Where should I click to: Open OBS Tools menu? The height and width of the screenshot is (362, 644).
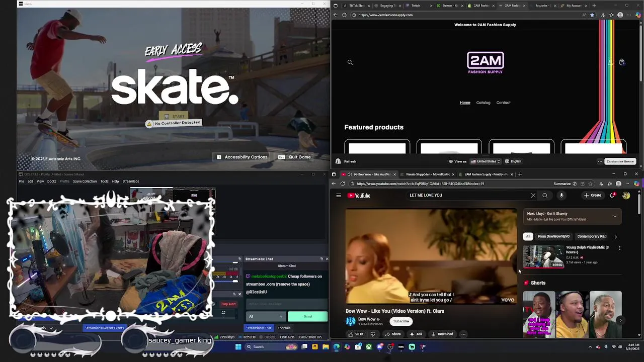coord(104,182)
